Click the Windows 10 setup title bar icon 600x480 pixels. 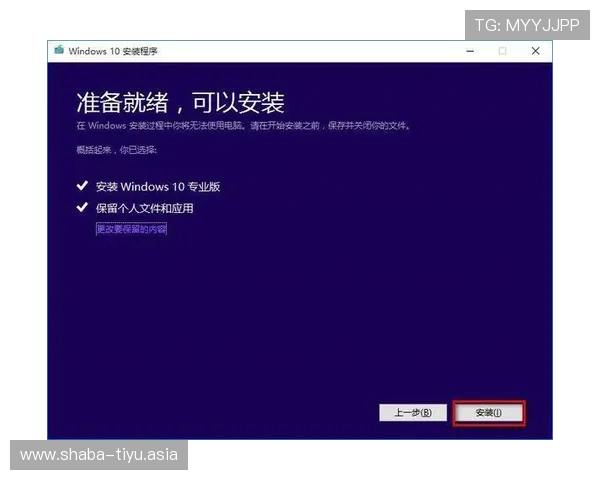(59, 50)
